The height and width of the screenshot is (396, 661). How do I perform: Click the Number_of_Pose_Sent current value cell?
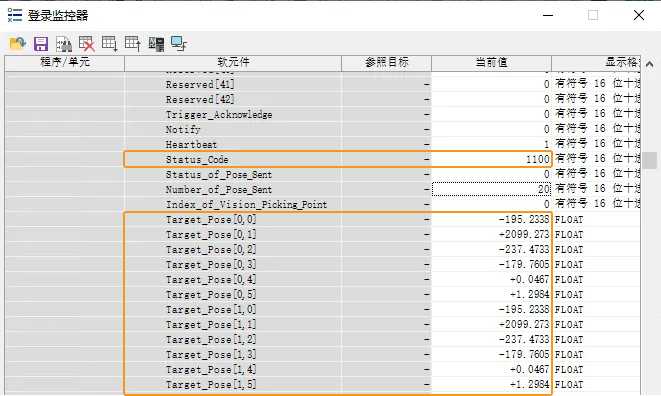point(491,189)
